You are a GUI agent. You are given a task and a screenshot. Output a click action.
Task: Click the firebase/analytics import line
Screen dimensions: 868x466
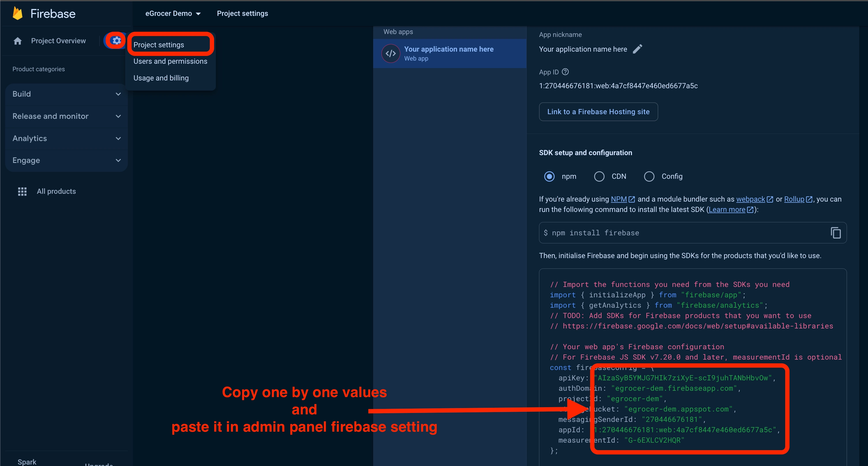(x=659, y=305)
